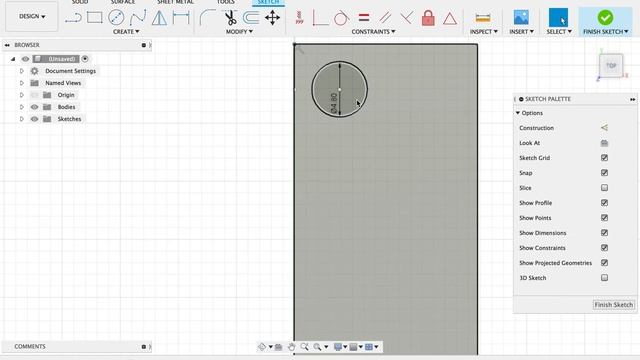
Task: Select the Line sketch tool
Action: 73,18
